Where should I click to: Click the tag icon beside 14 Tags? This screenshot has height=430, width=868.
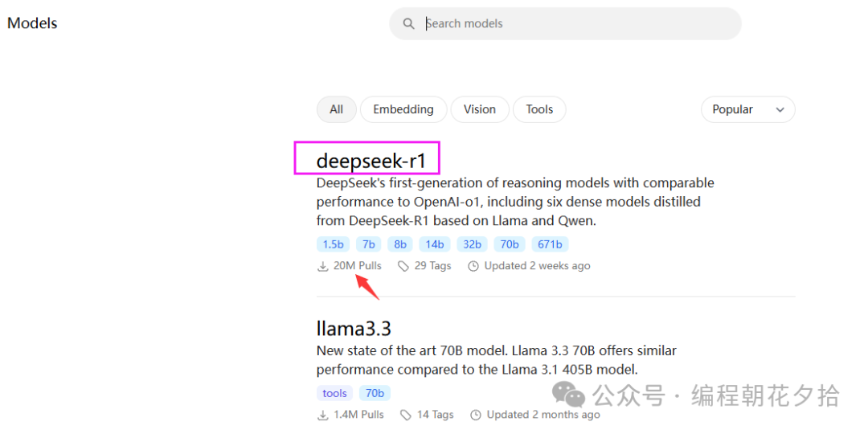tap(406, 415)
